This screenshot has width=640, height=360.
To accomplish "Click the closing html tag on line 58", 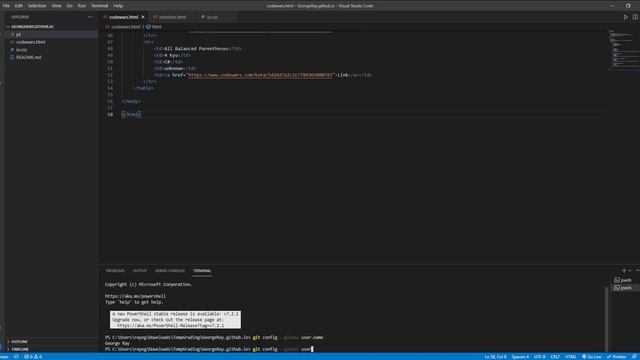I will (131, 114).
